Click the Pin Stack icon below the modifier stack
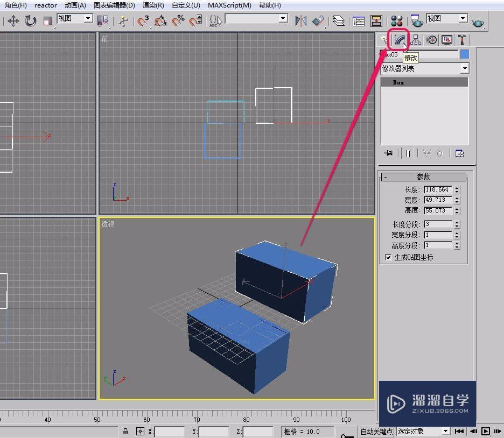The width and height of the screenshot is (504, 438). (x=388, y=153)
